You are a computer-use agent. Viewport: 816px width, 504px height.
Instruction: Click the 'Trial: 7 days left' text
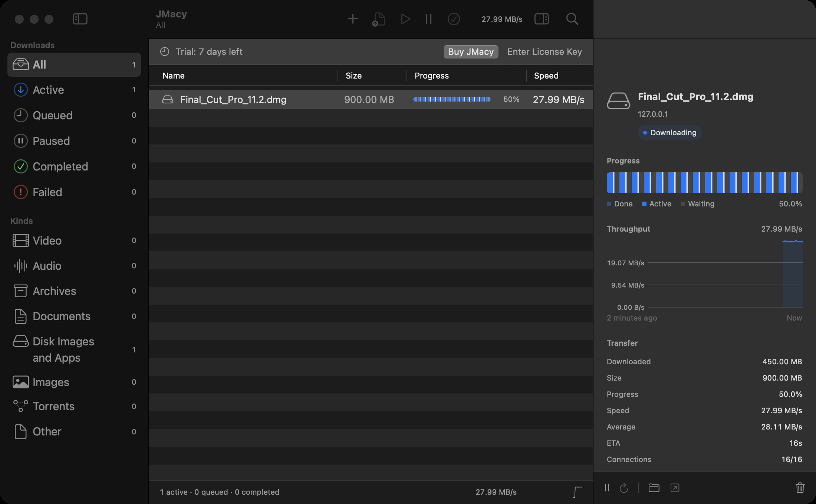pos(209,52)
